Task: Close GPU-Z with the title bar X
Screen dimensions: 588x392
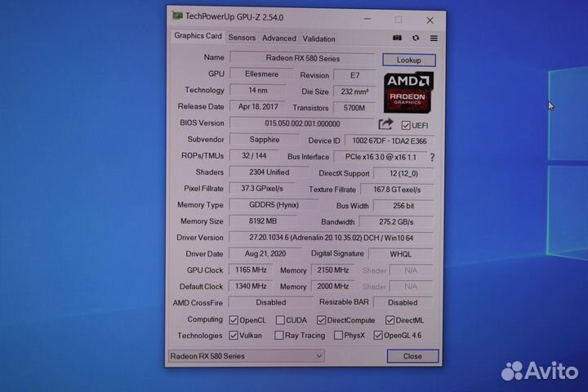Action: (430, 20)
